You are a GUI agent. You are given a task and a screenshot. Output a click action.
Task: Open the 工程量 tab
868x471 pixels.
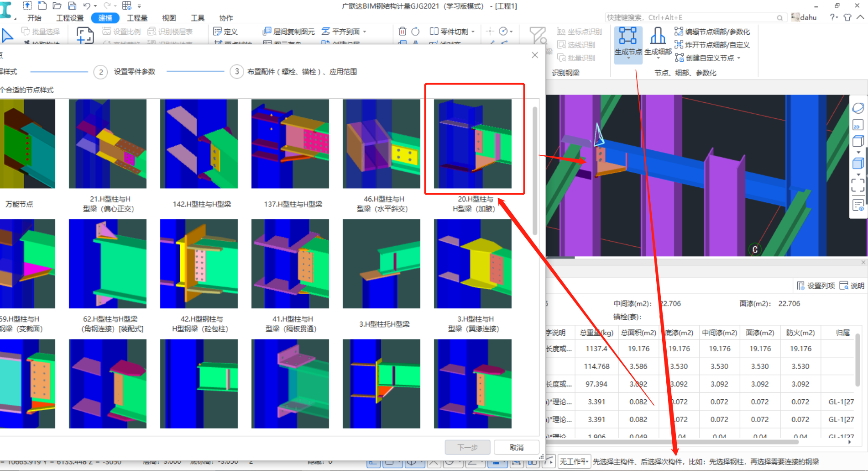click(x=137, y=18)
